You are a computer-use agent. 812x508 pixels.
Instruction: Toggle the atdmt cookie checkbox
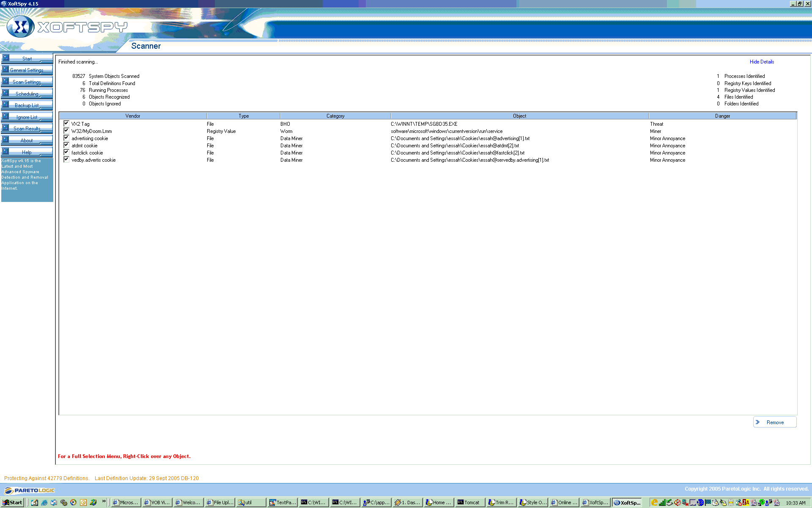click(66, 145)
